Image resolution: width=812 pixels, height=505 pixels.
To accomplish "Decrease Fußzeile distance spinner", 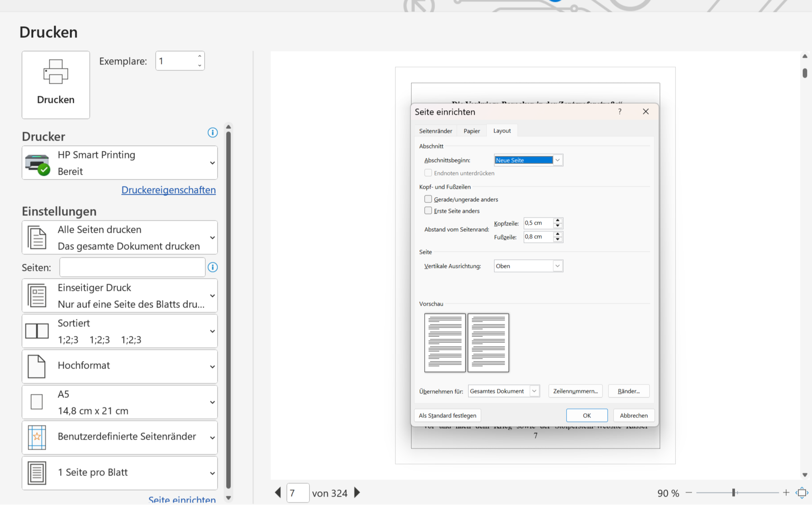I will (558, 240).
